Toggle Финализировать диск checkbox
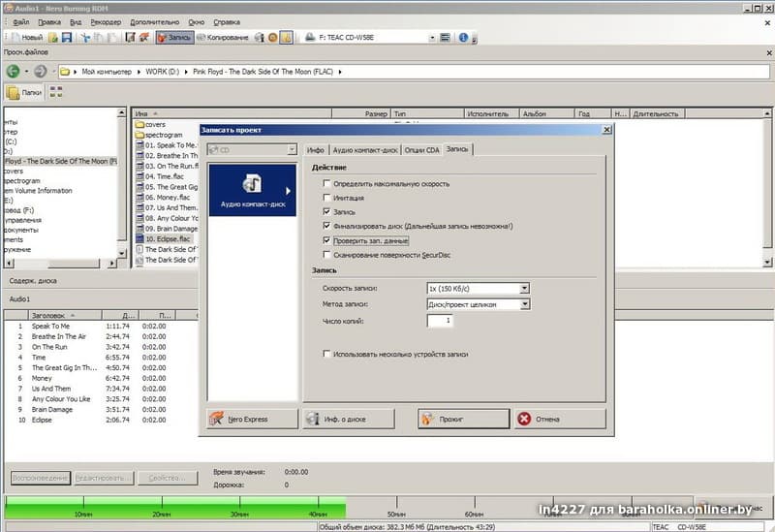 (326, 226)
